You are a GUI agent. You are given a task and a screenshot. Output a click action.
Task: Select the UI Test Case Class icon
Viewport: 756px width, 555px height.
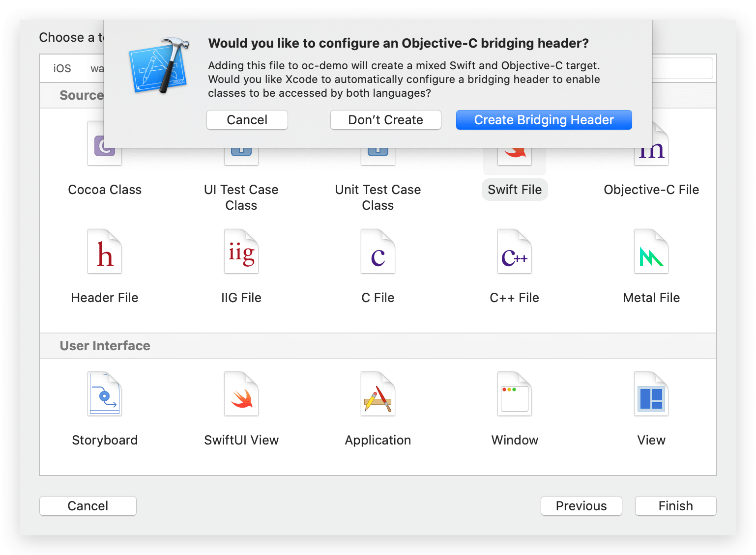click(241, 157)
